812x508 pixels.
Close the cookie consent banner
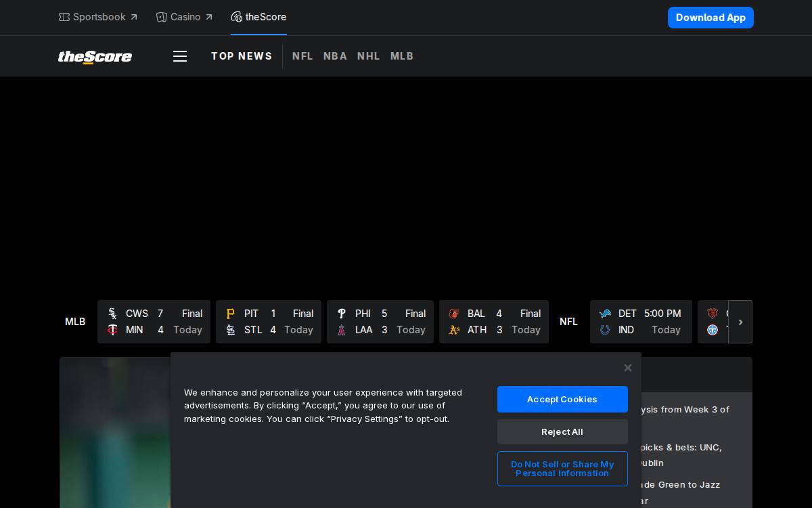628,368
